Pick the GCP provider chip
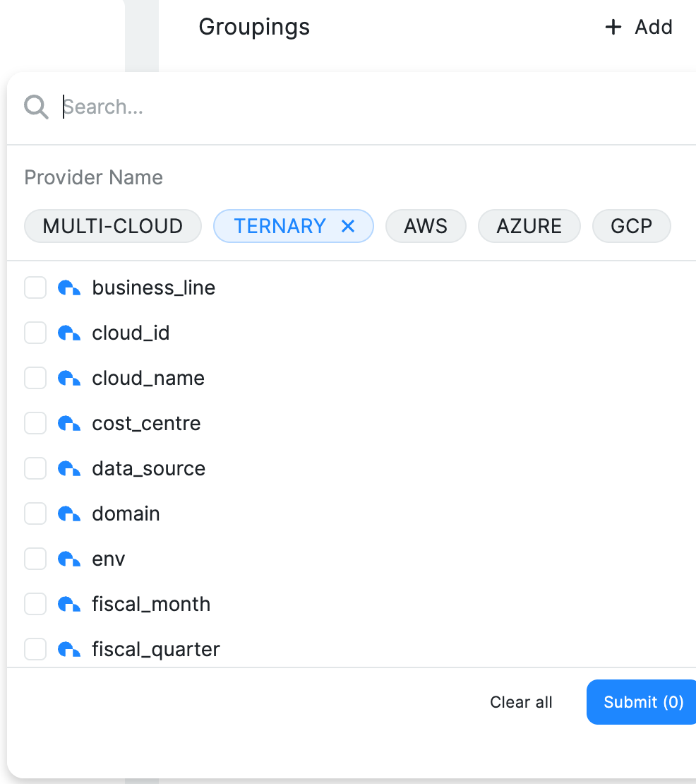The width and height of the screenshot is (696, 784). [x=632, y=226]
